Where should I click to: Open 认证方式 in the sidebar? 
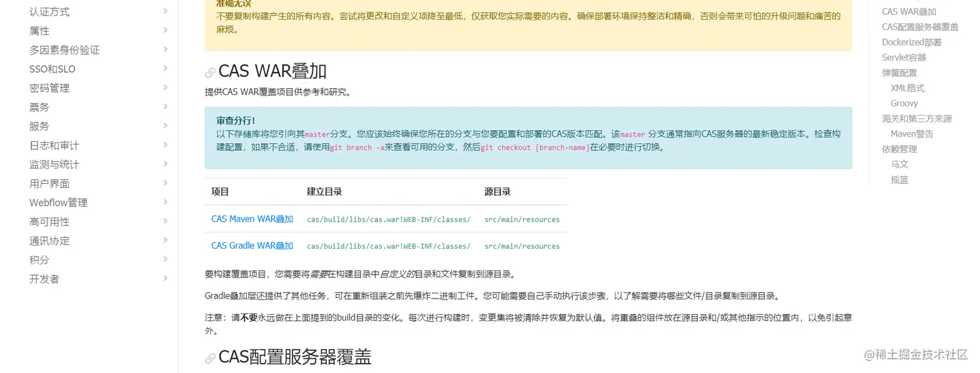(x=49, y=12)
